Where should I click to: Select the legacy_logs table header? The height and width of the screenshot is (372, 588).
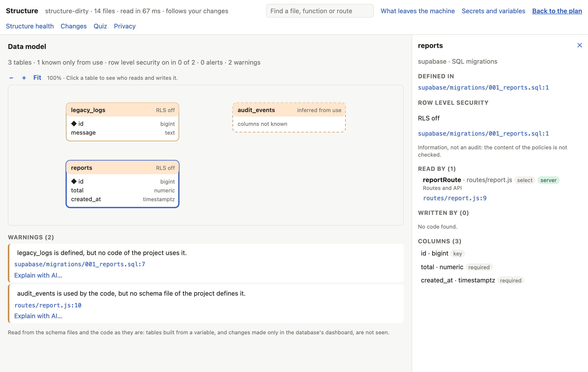(x=122, y=110)
